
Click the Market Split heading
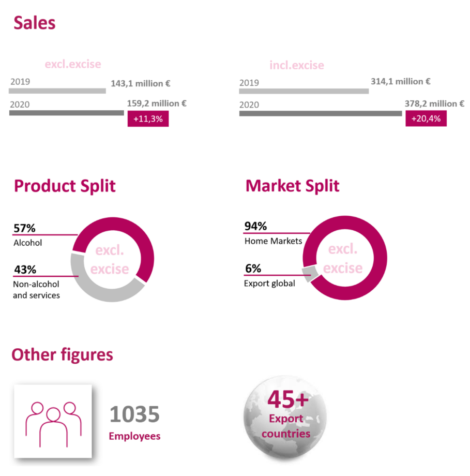point(293,185)
